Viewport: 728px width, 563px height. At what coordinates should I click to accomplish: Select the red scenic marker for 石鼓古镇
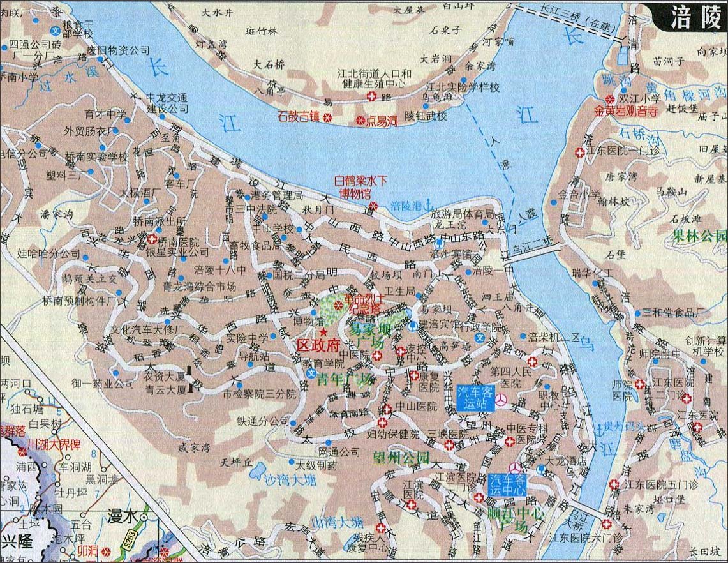327,117
